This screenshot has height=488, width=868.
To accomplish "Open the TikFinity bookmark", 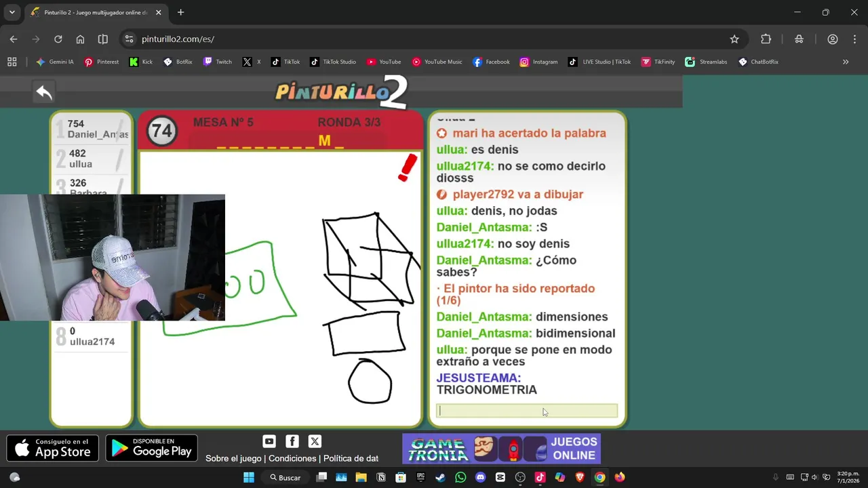I will tap(658, 62).
